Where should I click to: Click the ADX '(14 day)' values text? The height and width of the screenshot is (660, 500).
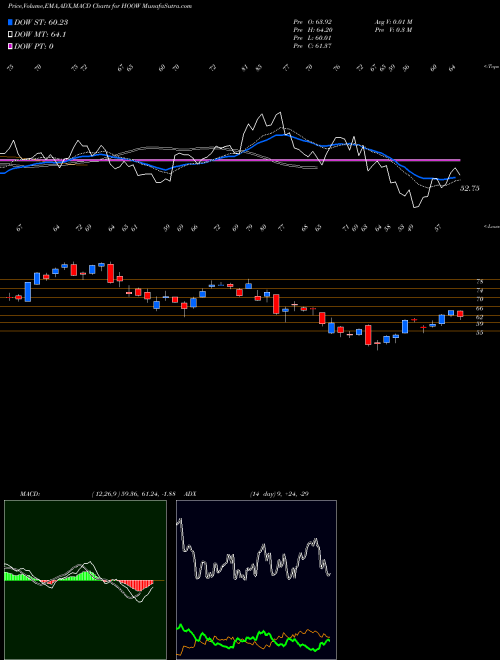coord(279,493)
